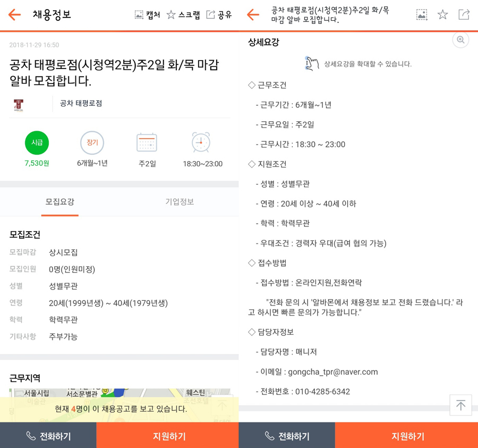Screen dimensions: 478x448
Task: Tap the share icon on right screen
Action: point(464,15)
